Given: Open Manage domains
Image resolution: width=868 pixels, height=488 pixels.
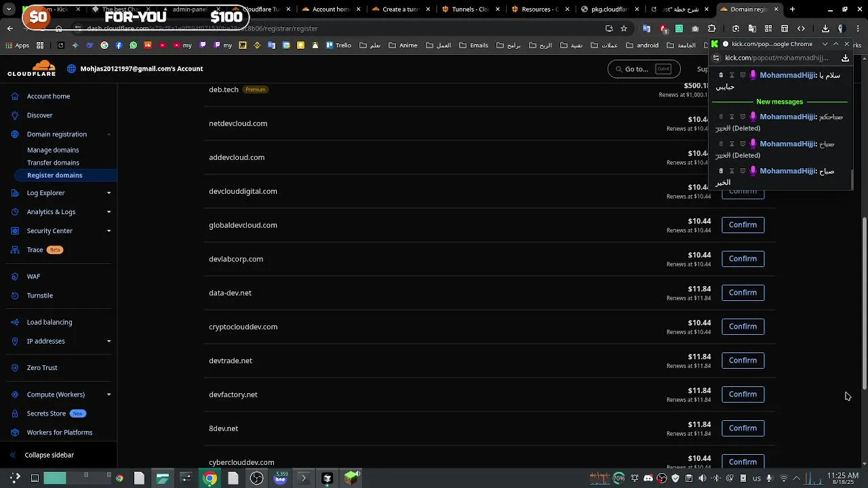Looking at the screenshot, I should point(53,150).
